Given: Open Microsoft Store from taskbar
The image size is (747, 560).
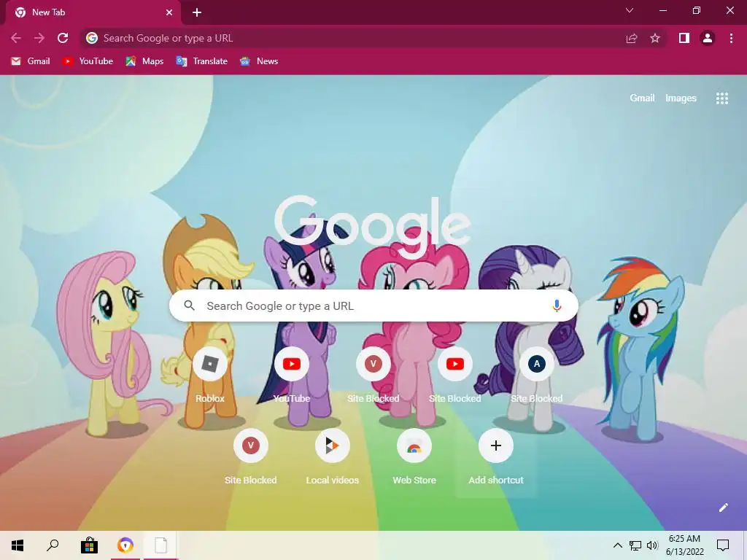Looking at the screenshot, I should [x=89, y=545].
